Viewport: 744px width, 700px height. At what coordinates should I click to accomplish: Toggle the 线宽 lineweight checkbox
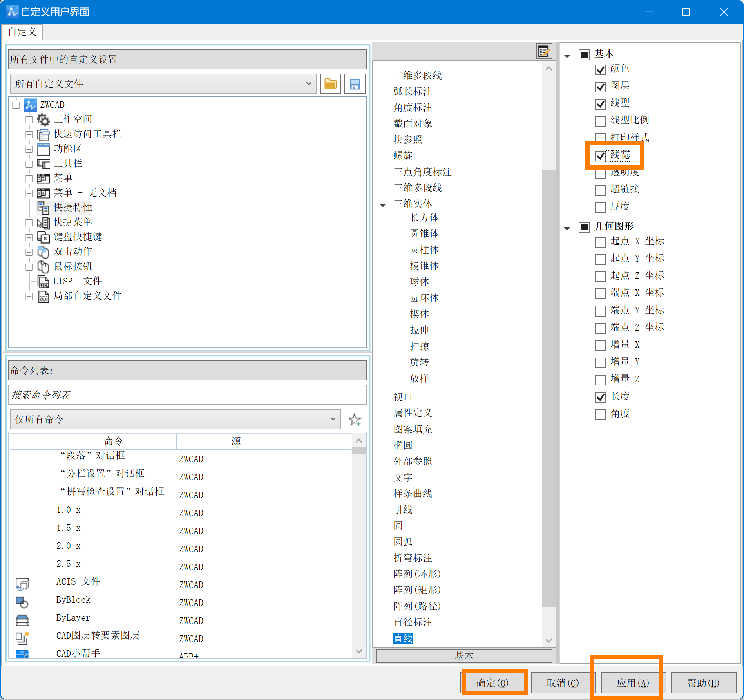click(x=600, y=156)
